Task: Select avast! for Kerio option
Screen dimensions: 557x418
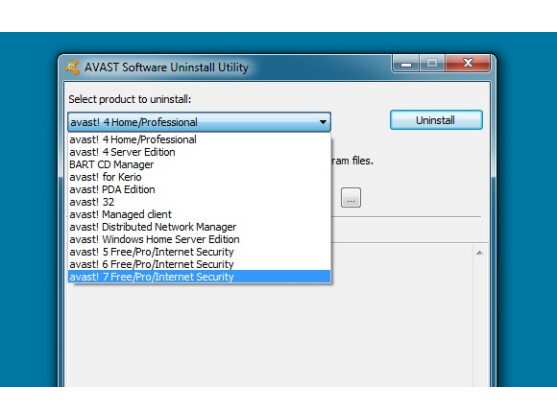Action: point(199,177)
